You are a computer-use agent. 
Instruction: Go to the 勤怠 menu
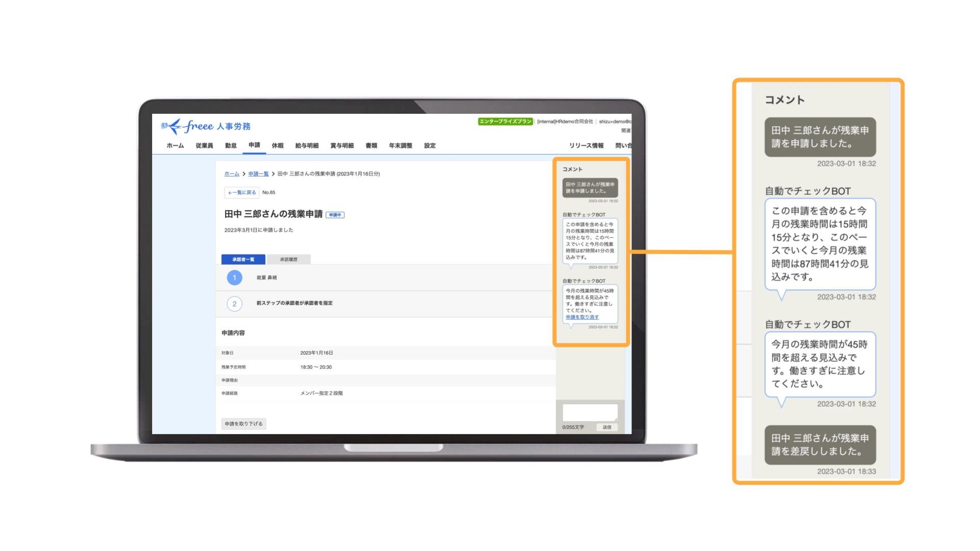[x=231, y=145]
